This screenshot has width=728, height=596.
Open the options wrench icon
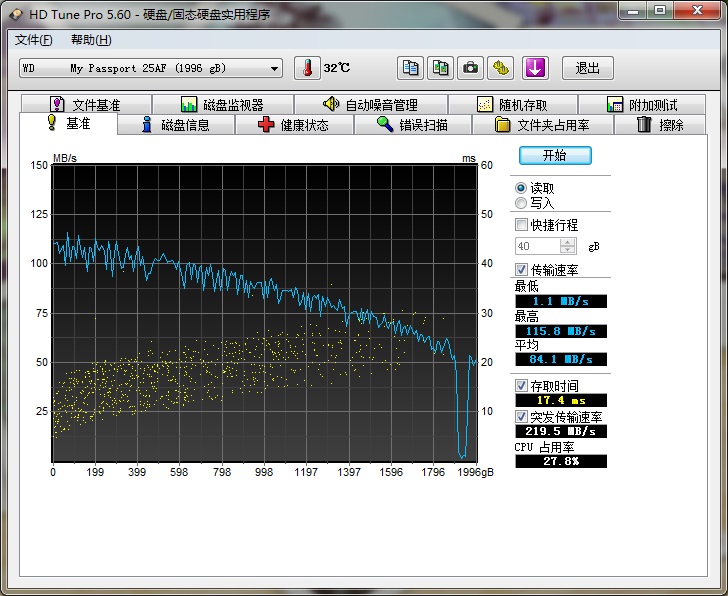pyautogui.click(x=500, y=68)
